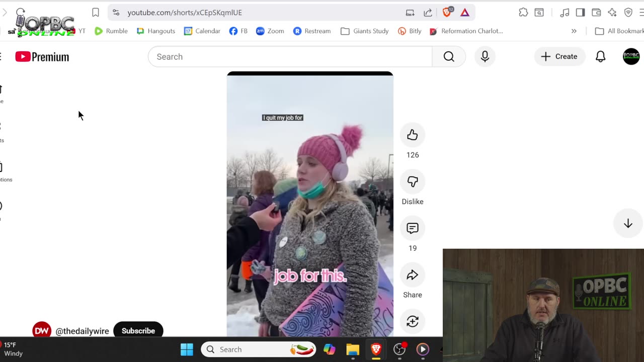Screen dimensions: 644x362
Task: Click the YouTube Premium logo
Action: [42, 57]
